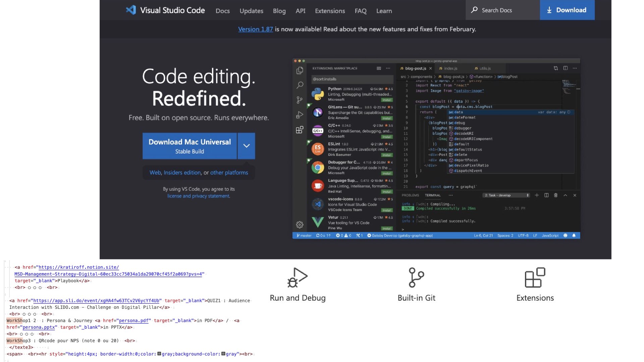Open the Extensions nav menu item
The image size is (644, 362).
[330, 11]
